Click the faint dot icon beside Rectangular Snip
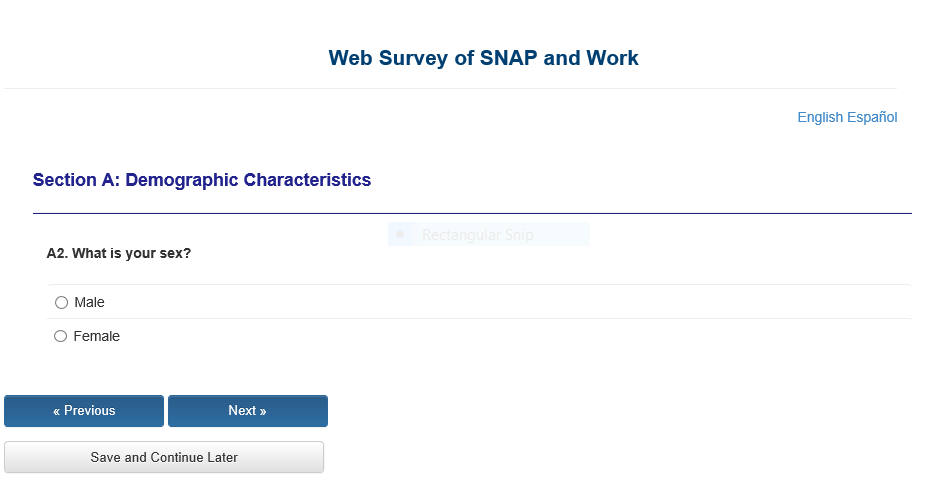Image resolution: width=945 pixels, height=480 pixels. tap(400, 234)
